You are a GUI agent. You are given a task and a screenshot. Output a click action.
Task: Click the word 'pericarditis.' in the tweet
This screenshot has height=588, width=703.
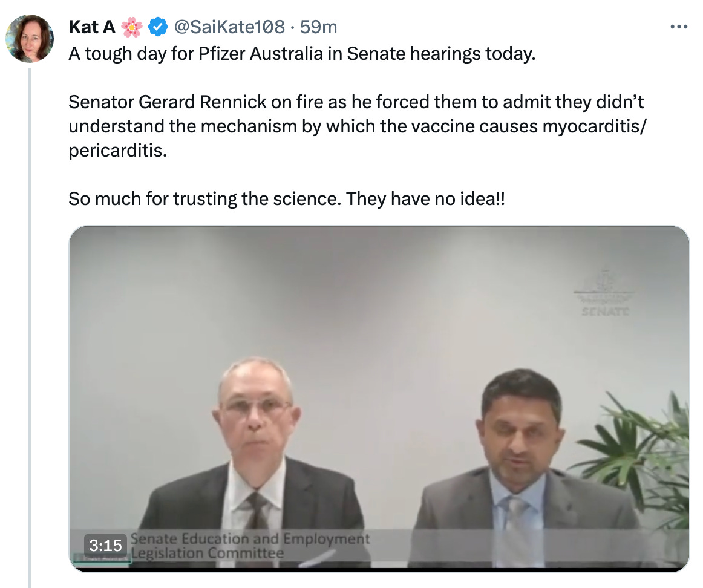pyautogui.click(x=117, y=151)
